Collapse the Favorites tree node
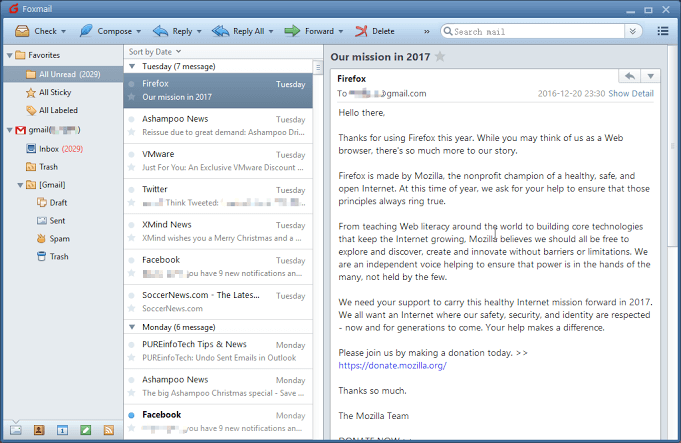This screenshot has width=681, height=443. point(10,56)
